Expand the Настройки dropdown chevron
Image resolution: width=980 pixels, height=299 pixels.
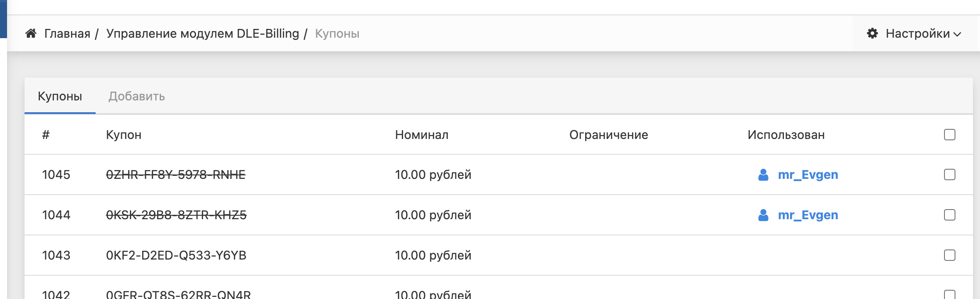957,34
